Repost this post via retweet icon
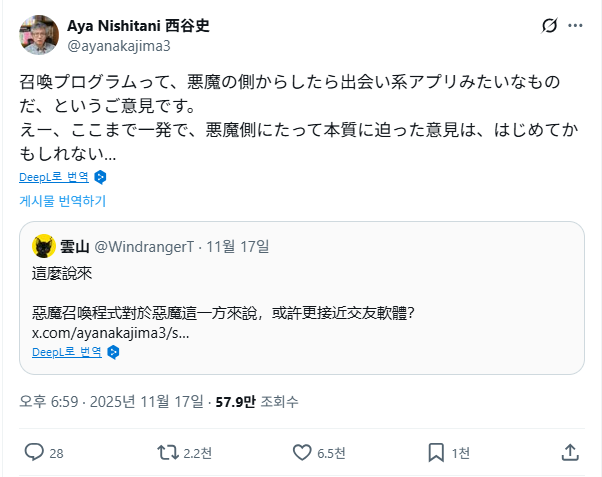Screen dimensions: 602x477 click(169, 452)
